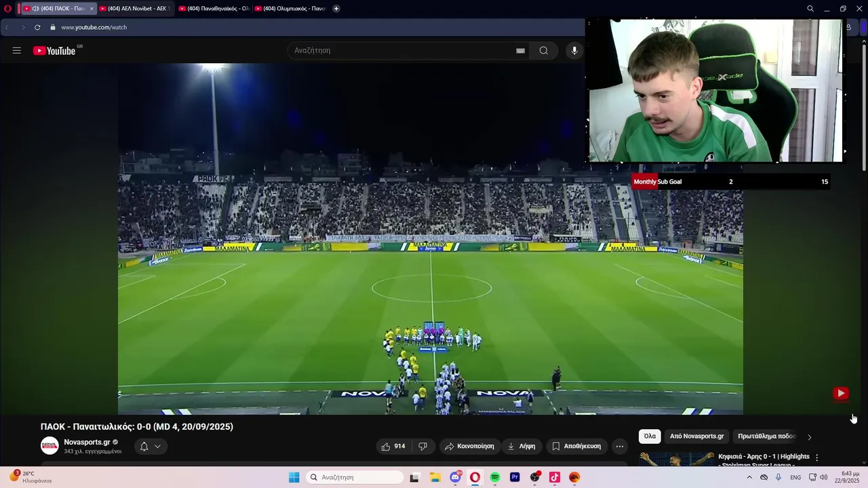The height and width of the screenshot is (488, 868).
Task: Click the video player area
Action: 431,239
